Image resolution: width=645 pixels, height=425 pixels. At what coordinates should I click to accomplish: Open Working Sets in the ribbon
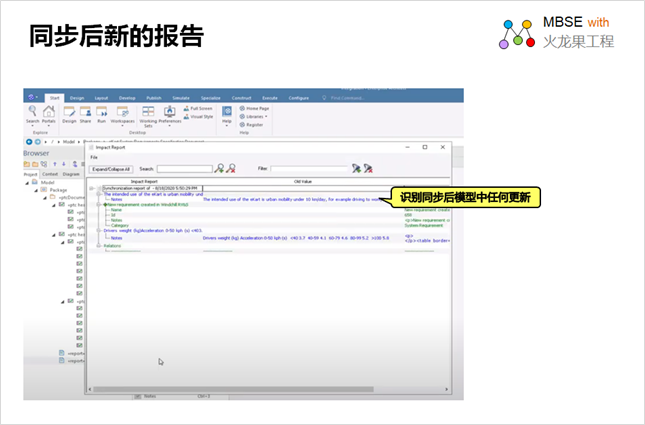click(148, 113)
